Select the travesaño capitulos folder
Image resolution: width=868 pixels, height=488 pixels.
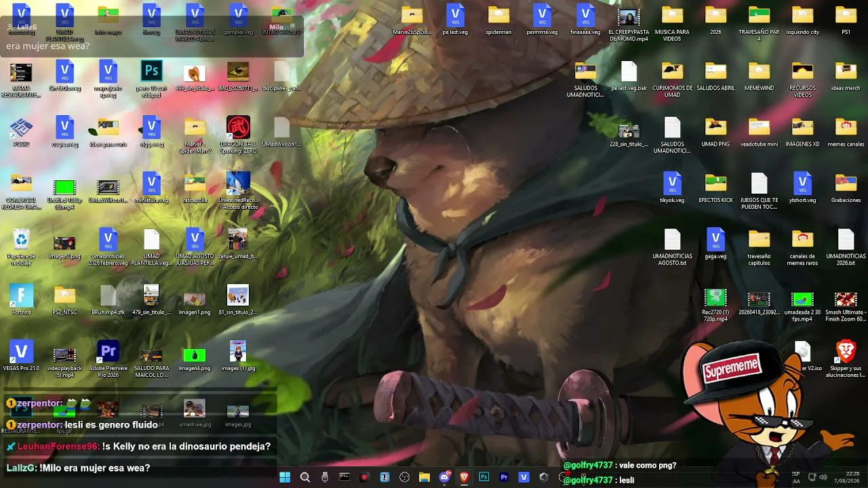pyautogui.click(x=759, y=247)
